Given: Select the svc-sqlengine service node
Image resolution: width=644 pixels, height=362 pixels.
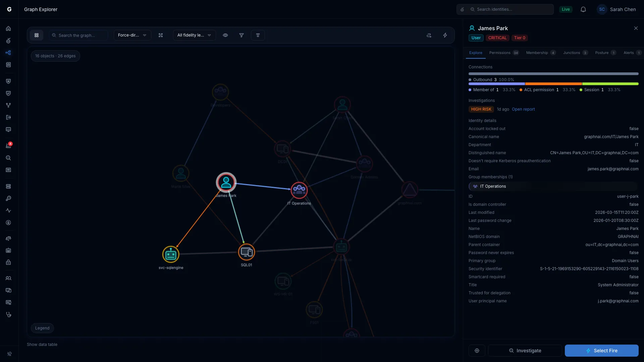Looking at the screenshot, I should [171, 254].
